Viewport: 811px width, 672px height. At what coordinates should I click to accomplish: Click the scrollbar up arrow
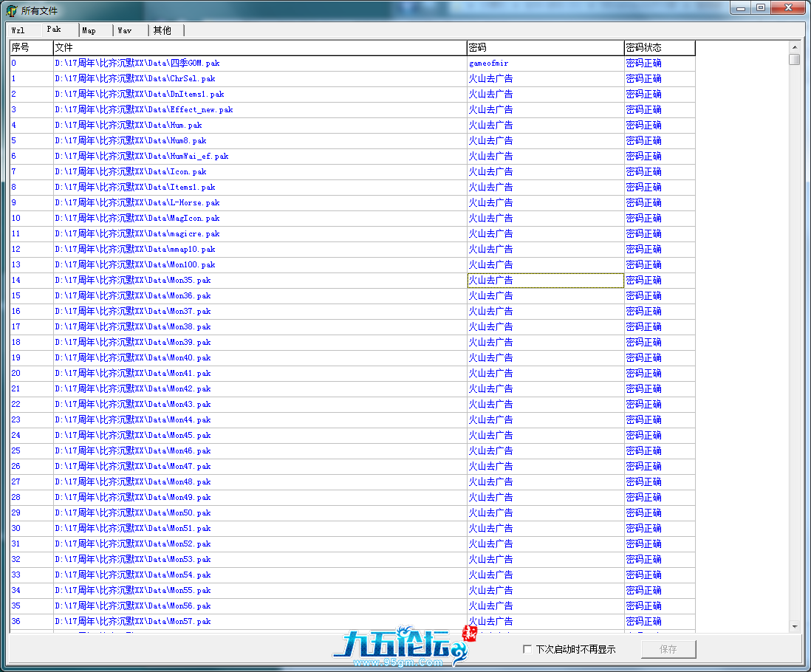[x=795, y=47]
